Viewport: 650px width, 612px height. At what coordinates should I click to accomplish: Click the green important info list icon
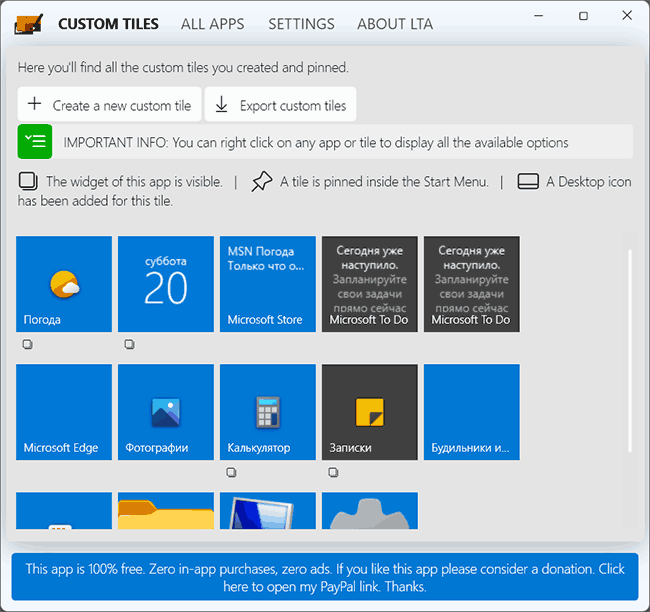pos(35,141)
